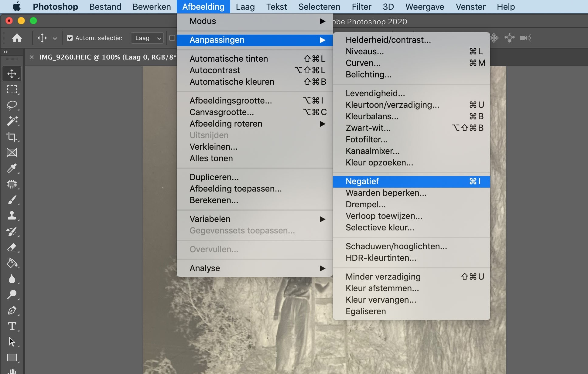588x374 pixels.
Task: Select the Brush tool
Action: click(12, 200)
